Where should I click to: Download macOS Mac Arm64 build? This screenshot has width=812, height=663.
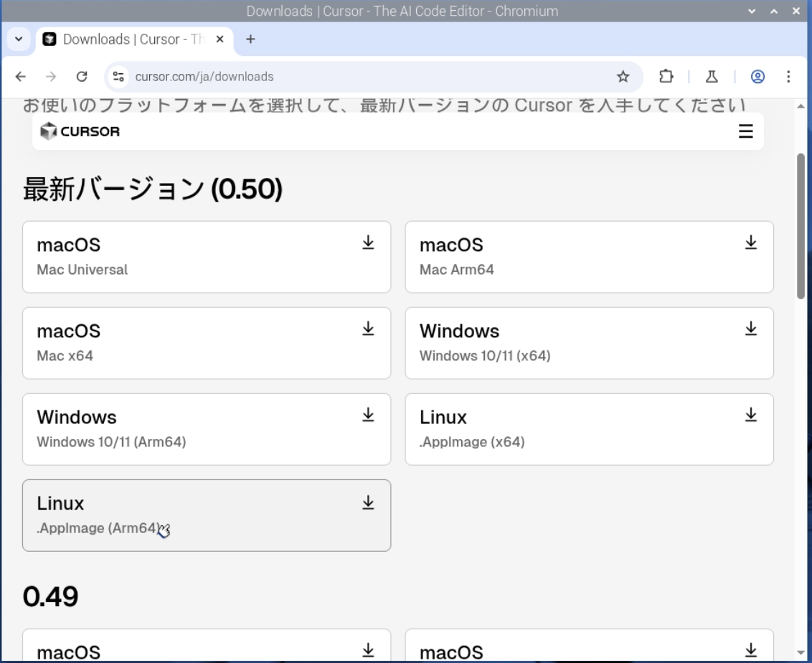[590, 257]
